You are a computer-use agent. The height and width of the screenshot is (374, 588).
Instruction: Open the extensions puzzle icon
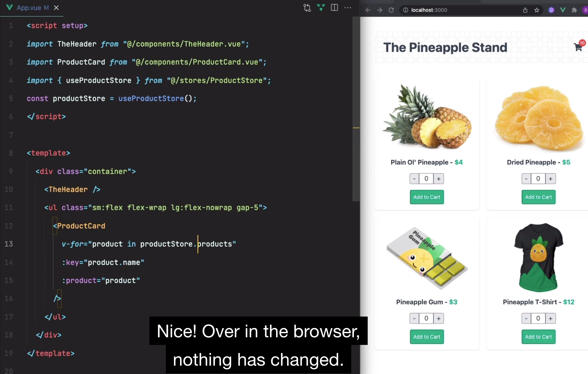[574, 10]
